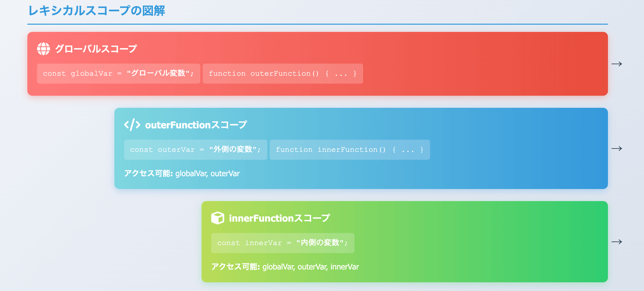
Task: Click the outerFunctionスコープ title text
Action: click(x=196, y=125)
